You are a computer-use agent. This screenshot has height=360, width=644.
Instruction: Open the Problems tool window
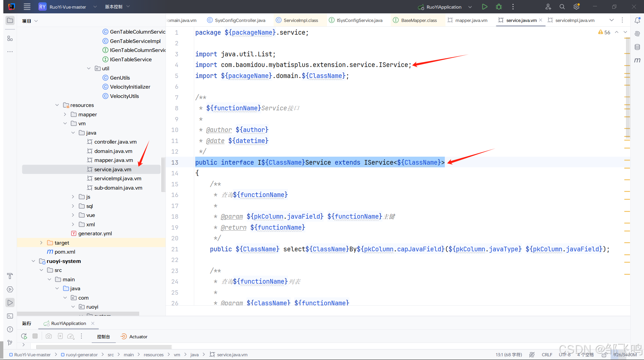tap(10, 329)
